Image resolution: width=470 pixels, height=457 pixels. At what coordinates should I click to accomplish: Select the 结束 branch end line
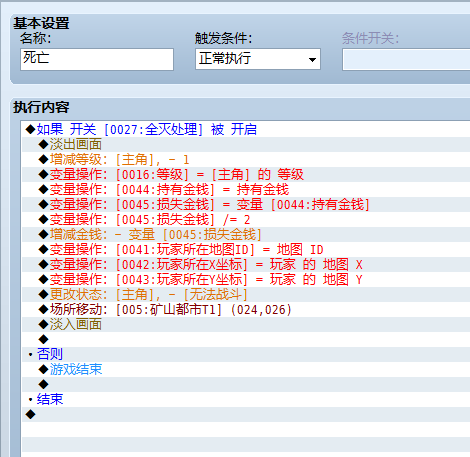[246, 399]
